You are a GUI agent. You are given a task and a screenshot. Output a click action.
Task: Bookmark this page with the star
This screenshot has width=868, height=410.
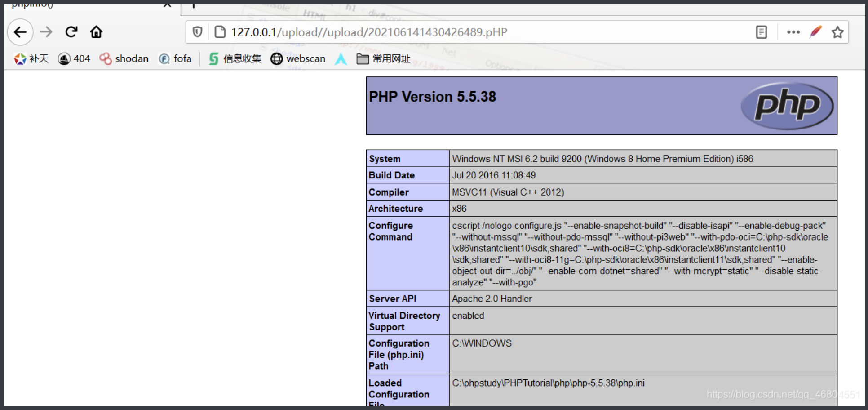[x=837, y=32]
